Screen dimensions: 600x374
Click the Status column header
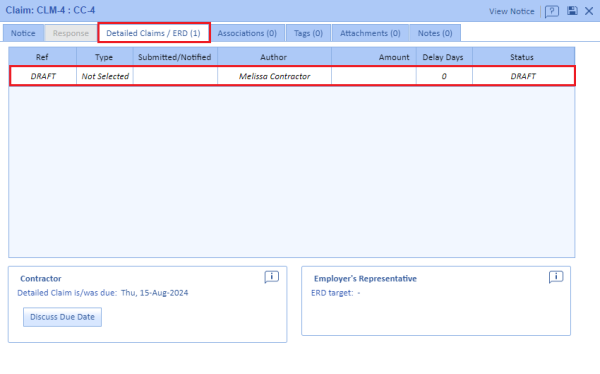[x=523, y=57]
